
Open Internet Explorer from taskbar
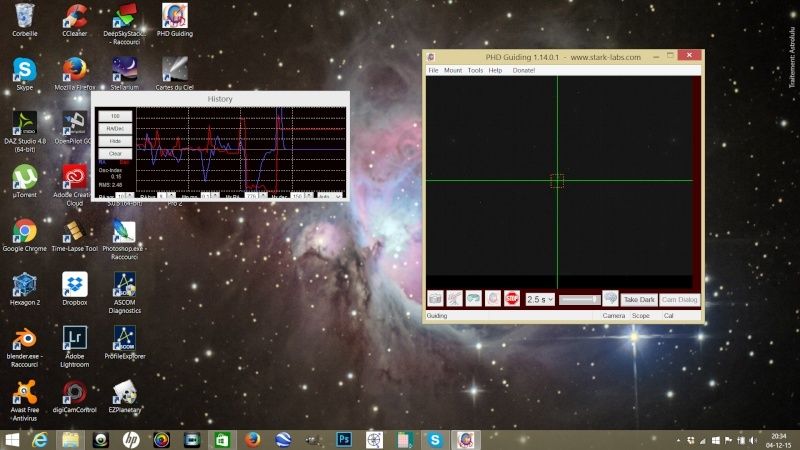pos(40,440)
